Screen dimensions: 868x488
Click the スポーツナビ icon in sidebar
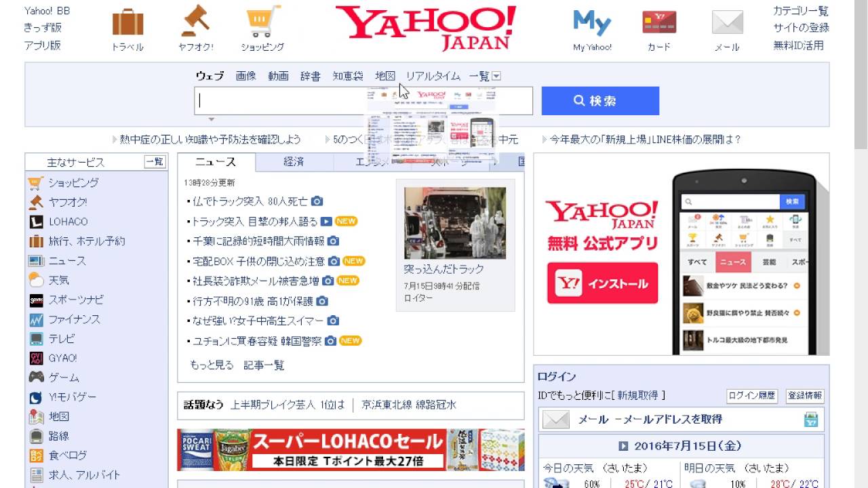(36, 300)
